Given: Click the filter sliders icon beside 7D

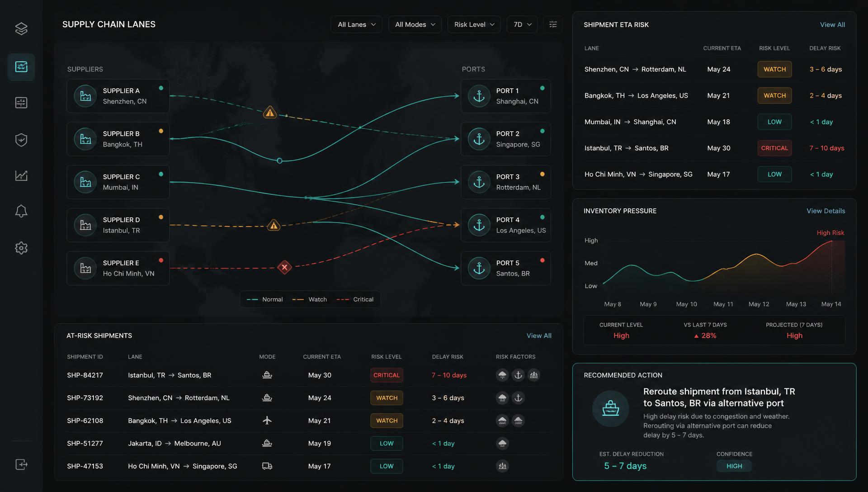Looking at the screenshot, I should coord(553,24).
